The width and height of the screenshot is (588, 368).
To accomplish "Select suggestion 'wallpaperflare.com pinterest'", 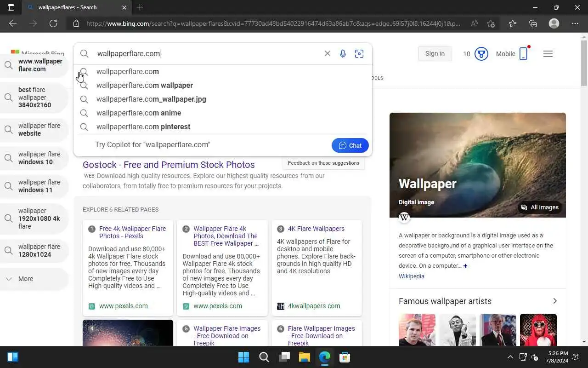I will tap(222, 126).
